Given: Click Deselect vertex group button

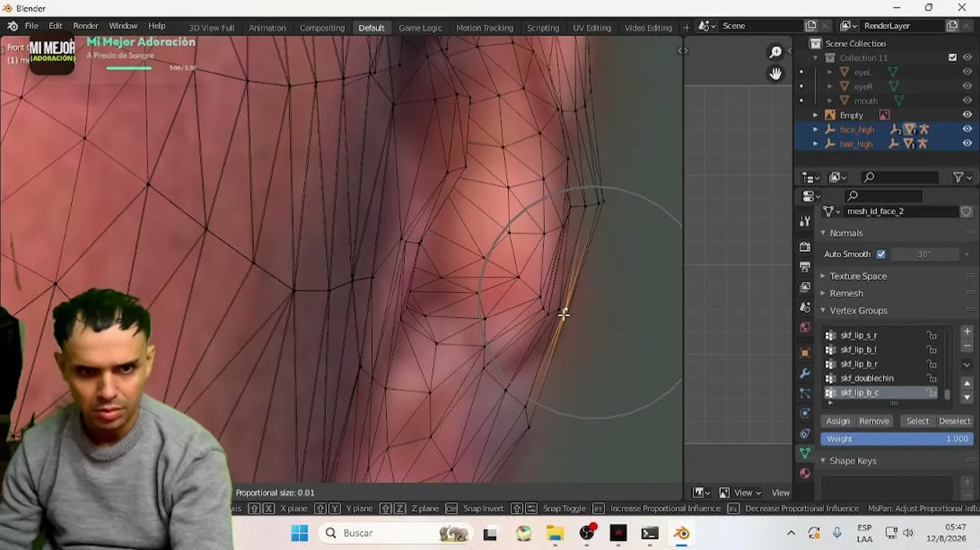Looking at the screenshot, I should coord(954,421).
